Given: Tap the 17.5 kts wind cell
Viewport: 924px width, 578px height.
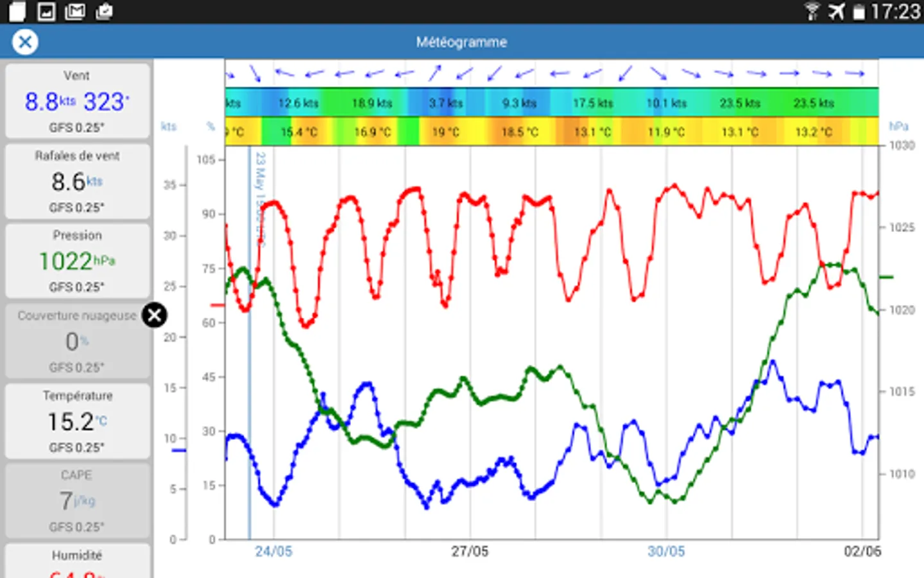Looking at the screenshot, I should tap(593, 103).
